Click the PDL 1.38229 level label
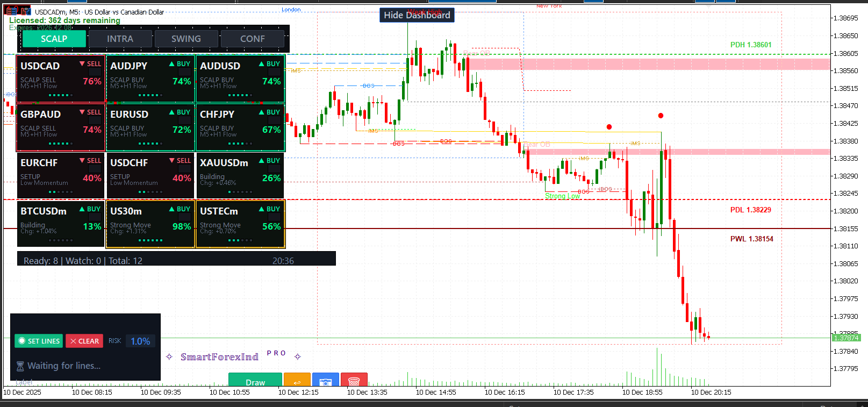The image size is (868, 407). [x=750, y=210]
